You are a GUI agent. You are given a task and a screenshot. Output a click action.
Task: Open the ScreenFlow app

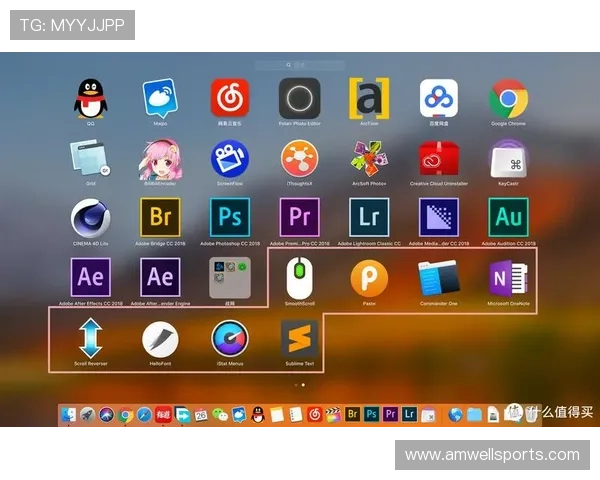[229, 158]
